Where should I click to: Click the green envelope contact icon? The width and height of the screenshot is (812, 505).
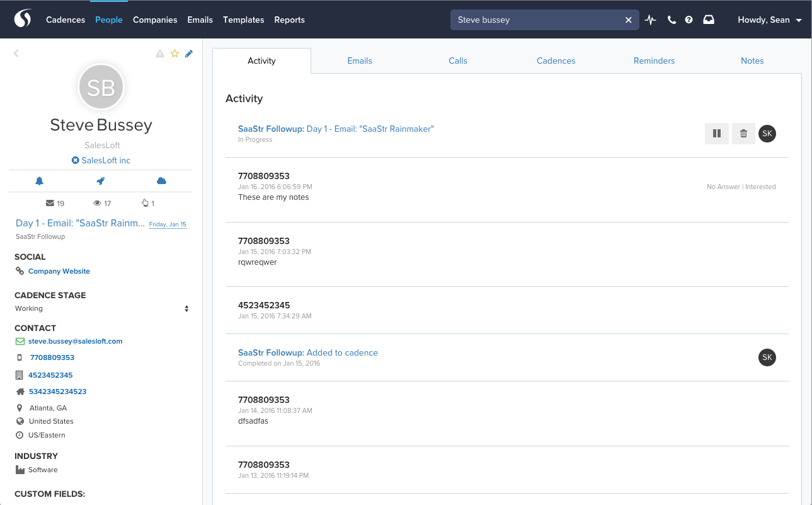(x=20, y=341)
